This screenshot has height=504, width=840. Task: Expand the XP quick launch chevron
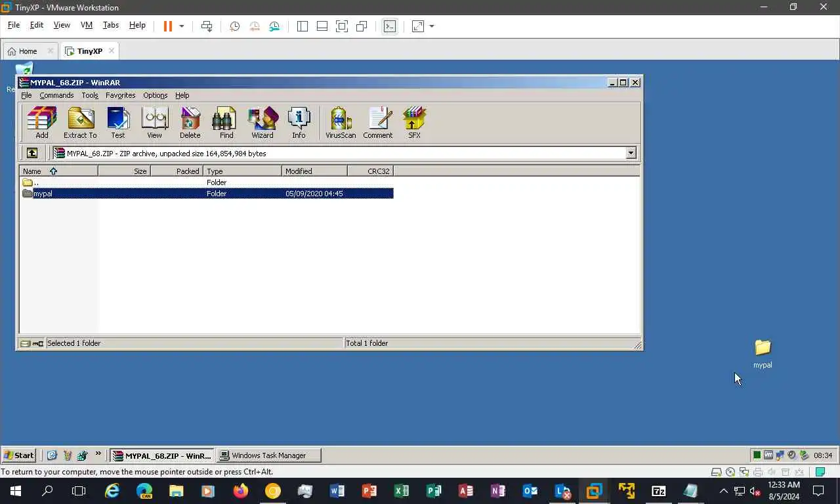tap(98, 454)
